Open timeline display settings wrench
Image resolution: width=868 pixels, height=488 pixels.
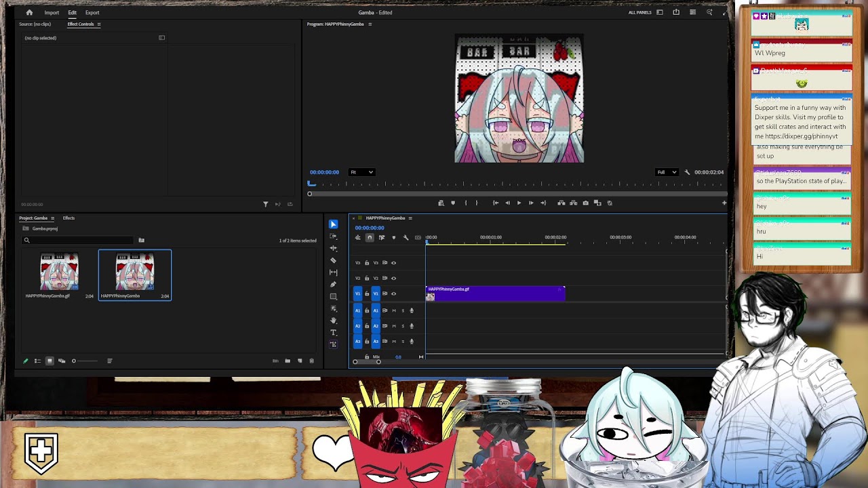(x=406, y=237)
